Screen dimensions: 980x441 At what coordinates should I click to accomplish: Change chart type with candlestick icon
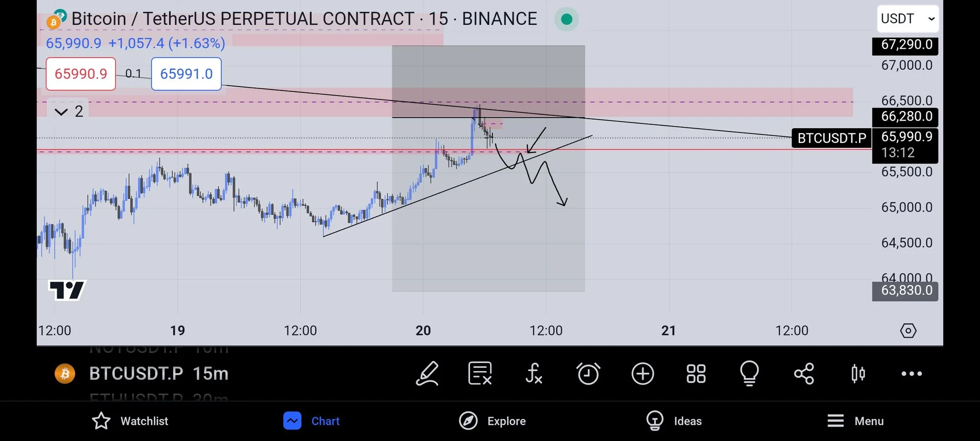click(858, 374)
